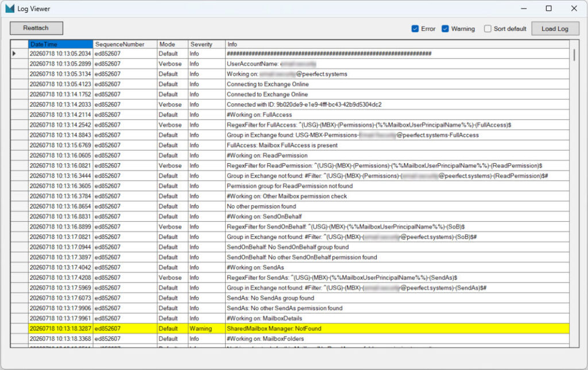This screenshot has width=588, height=370.
Task: Click the vertical scrollbar thumb
Action: [x=574, y=55]
